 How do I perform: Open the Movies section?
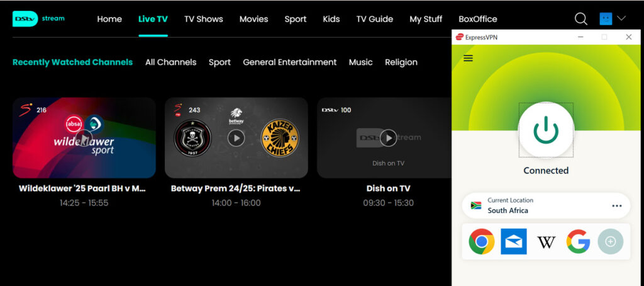click(254, 19)
